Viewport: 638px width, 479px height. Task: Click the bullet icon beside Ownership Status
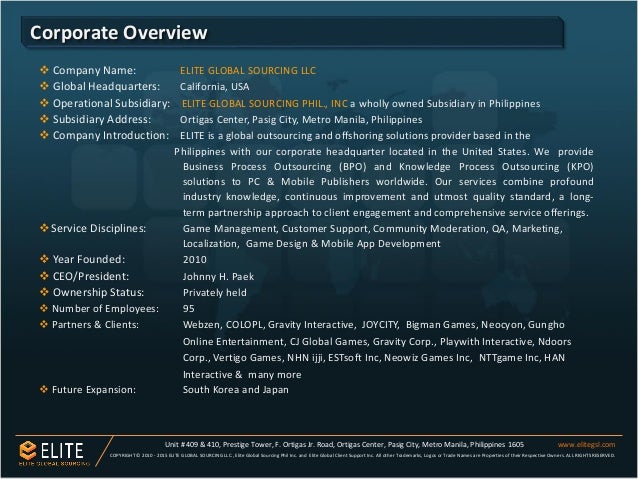click(x=44, y=292)
